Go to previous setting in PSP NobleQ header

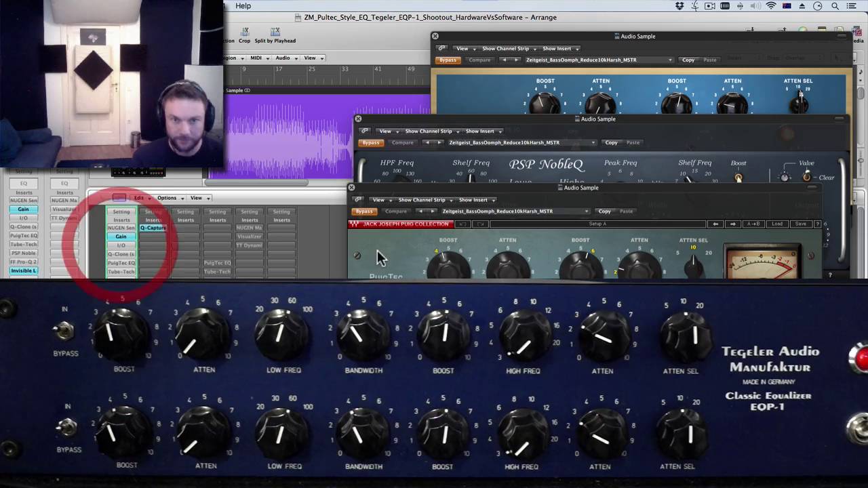(x=427, y=142)
